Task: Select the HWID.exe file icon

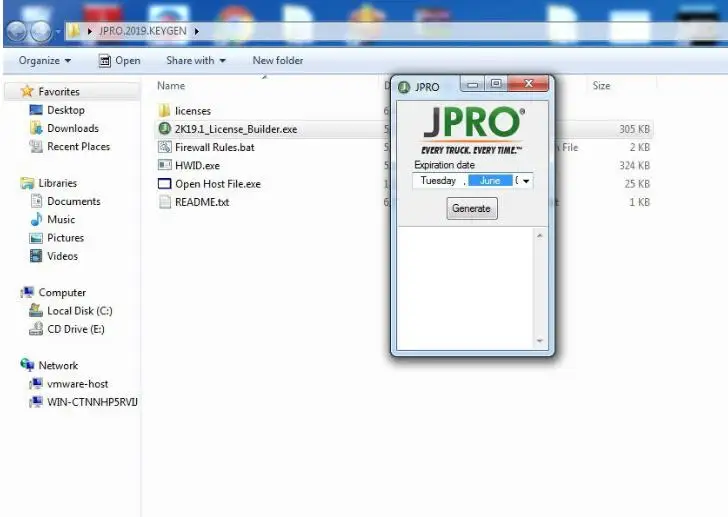Action: click(x=164, y=165)
